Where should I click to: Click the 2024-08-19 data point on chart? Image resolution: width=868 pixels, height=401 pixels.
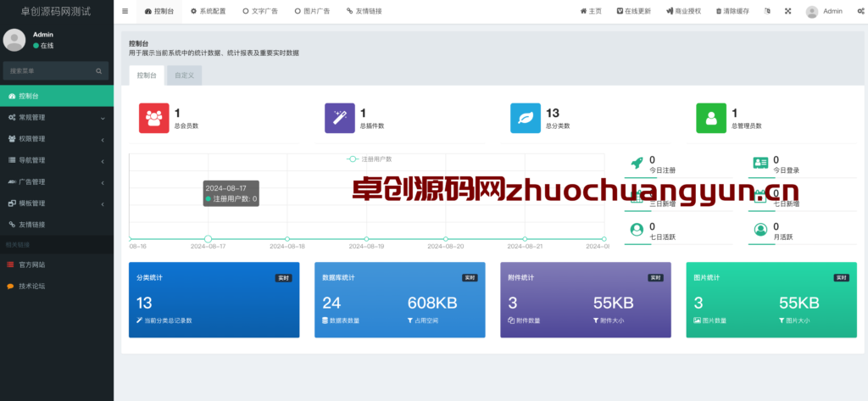tap(366, 239)
